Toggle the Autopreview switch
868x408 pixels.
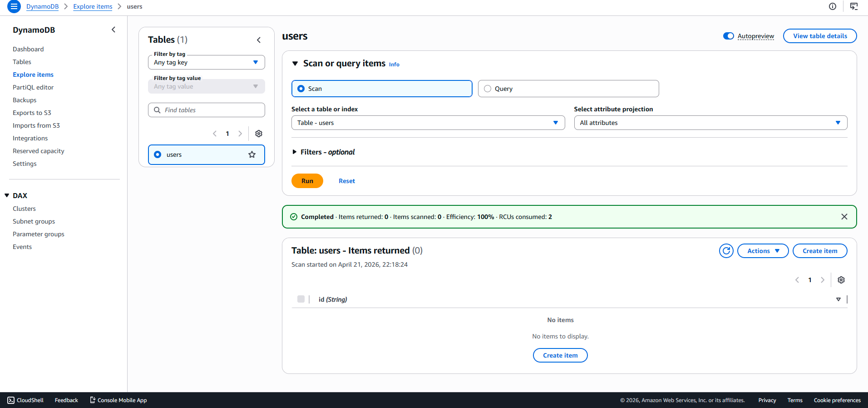click(729, 36)
